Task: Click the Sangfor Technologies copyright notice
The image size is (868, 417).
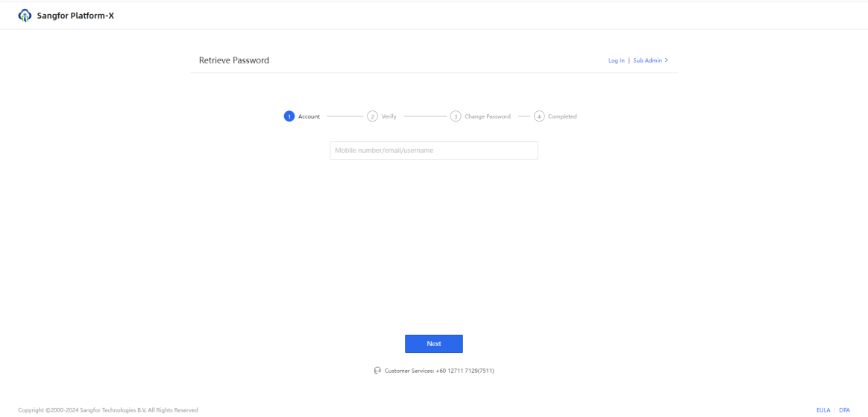Action: 108,410
